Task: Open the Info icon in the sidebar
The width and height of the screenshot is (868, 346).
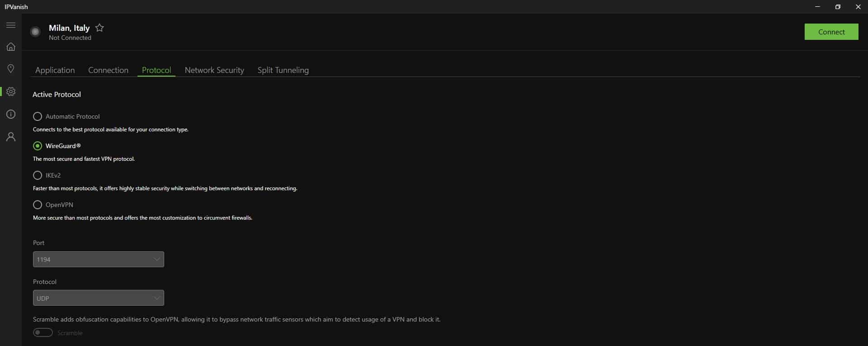Action: [x=11, y=114]
